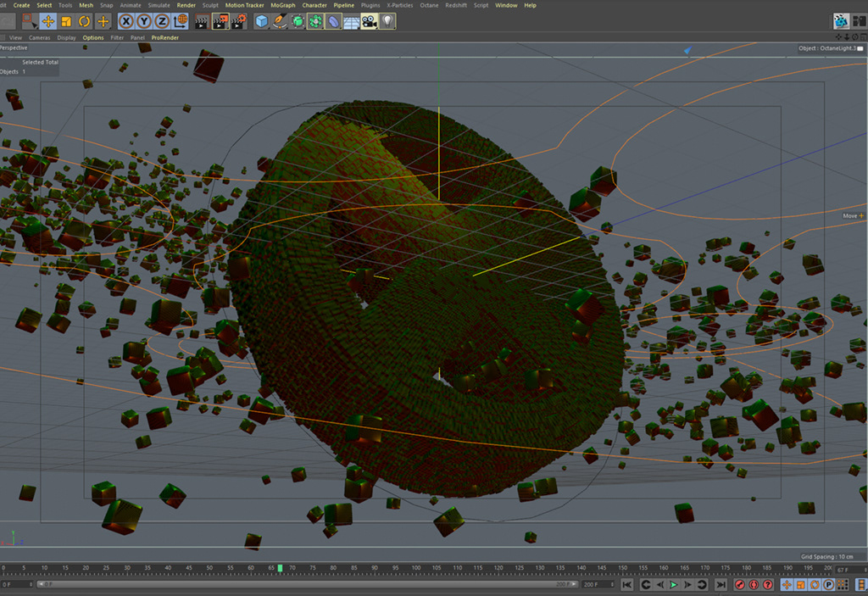Click the Bend deformer icon
The image size is (868, 596).
pos(333,21)
